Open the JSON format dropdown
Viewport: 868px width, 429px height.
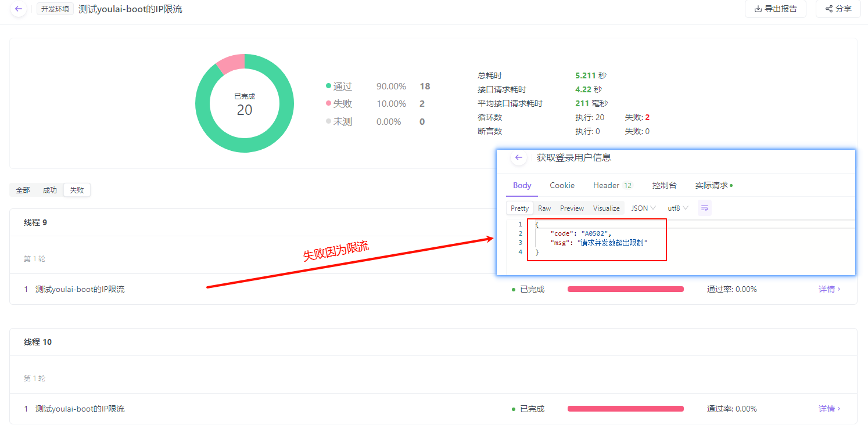click(644, 208)
